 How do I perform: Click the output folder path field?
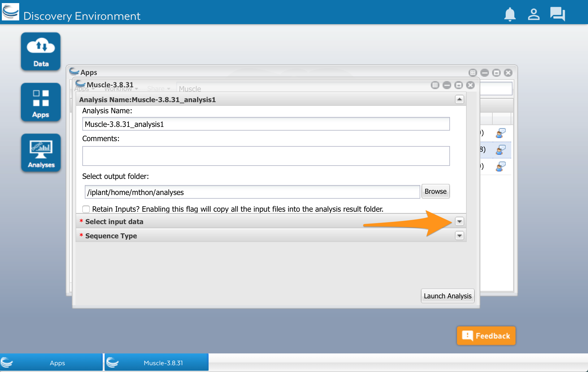pyautogui.click(x=252, y=192)
